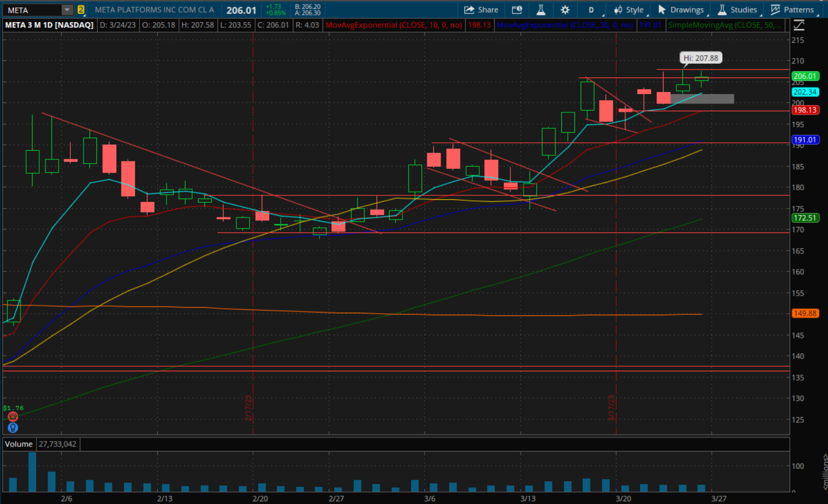This screenshot has width=828, height=504.
Task: Click the META symbol entry field
Action: coord(32,10)
